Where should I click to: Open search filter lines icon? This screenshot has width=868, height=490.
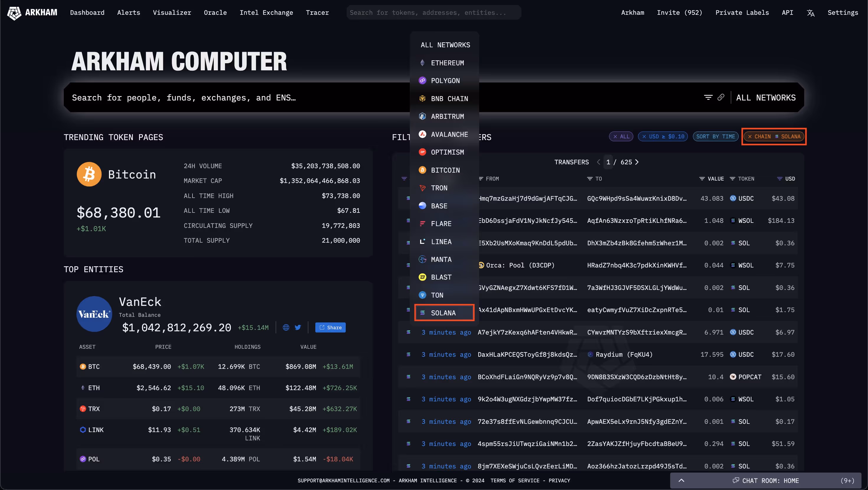708,98
